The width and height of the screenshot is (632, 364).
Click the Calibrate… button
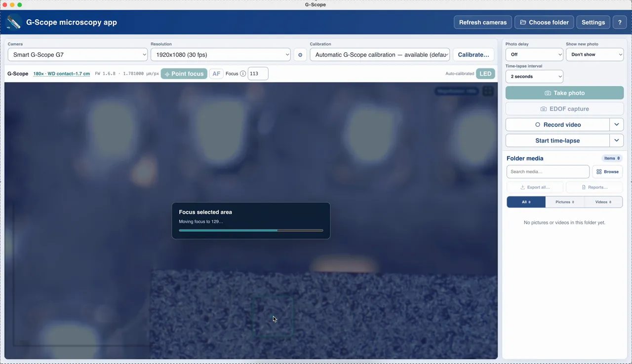point(474,55)
